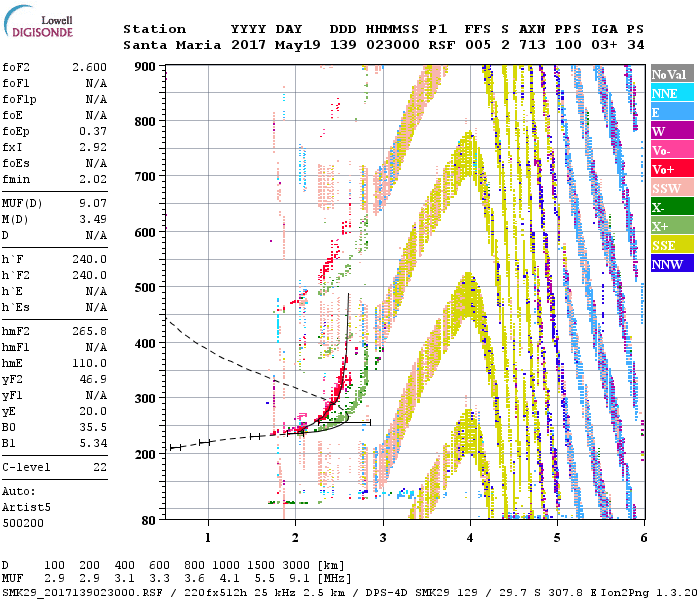Viewport: 700px width, 600px height.
Task: Select the NNW legend swatch
Action: tap(672, 263)
